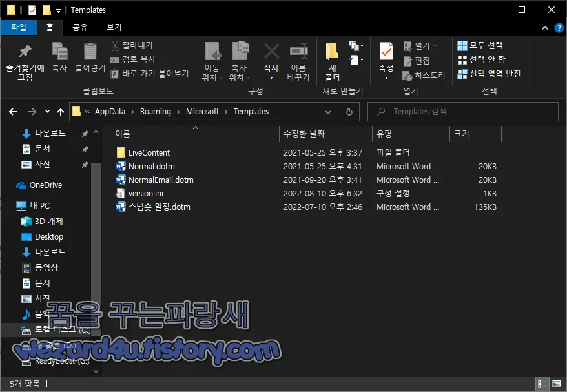Select the version.ini file
The width and height of the screenshot is (567, 392).
pos(146,194)
